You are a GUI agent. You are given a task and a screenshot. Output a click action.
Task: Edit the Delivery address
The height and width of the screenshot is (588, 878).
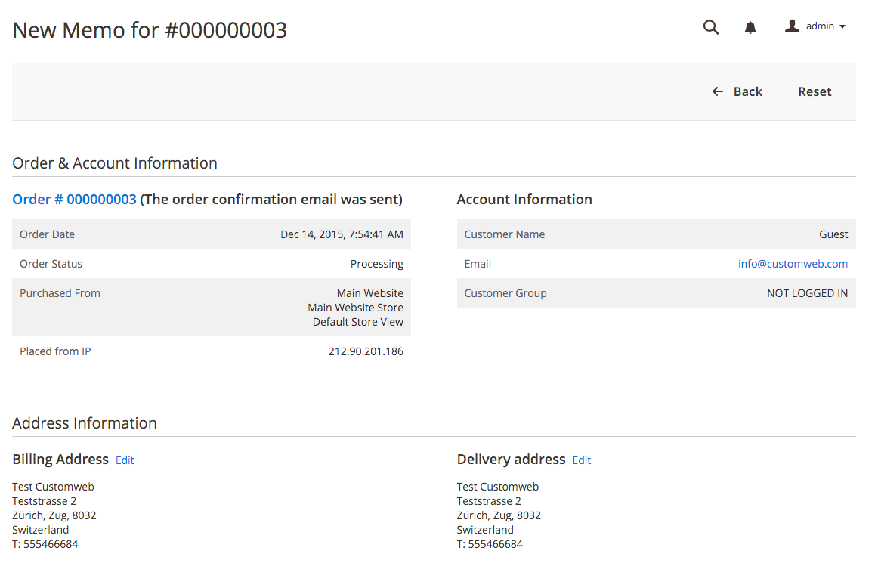point(582,460)
